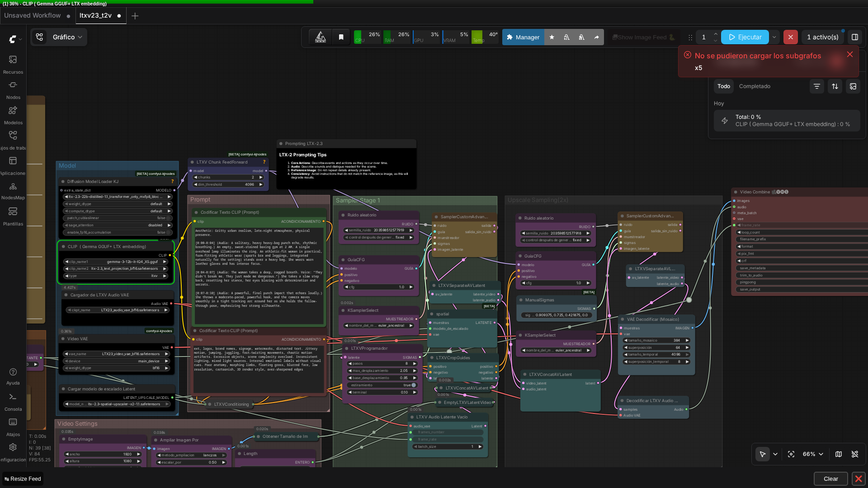Image resolution: width=868 pixels, height=488 pixels.
Task: Click the 1 activo(s) queue button
Action: tap(822, 37)
